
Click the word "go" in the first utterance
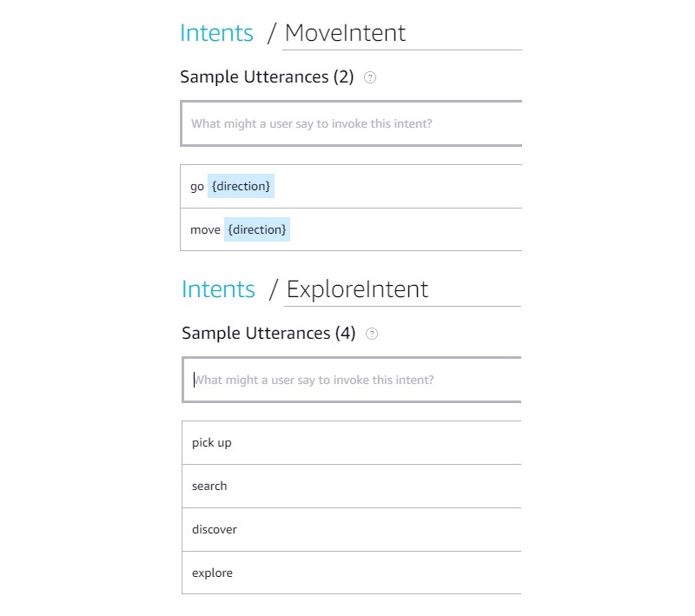pos(197,186)
